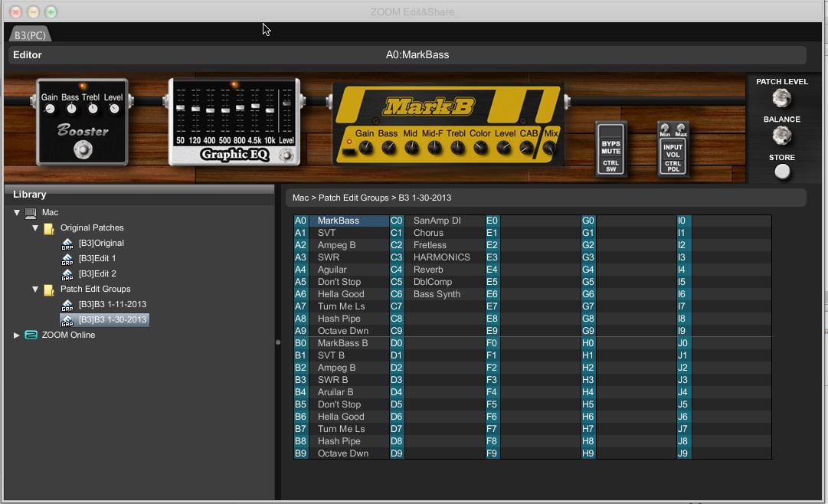828x504 pixels.
Task: Adjust the Booster Bass knob
Action: 71,110
